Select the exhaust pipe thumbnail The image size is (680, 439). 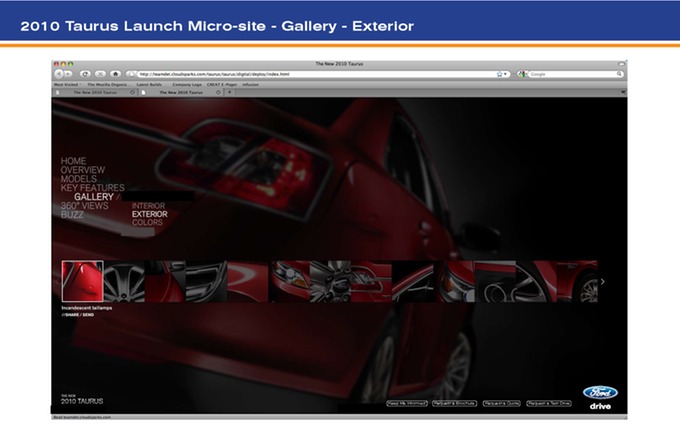pos(495,281)
